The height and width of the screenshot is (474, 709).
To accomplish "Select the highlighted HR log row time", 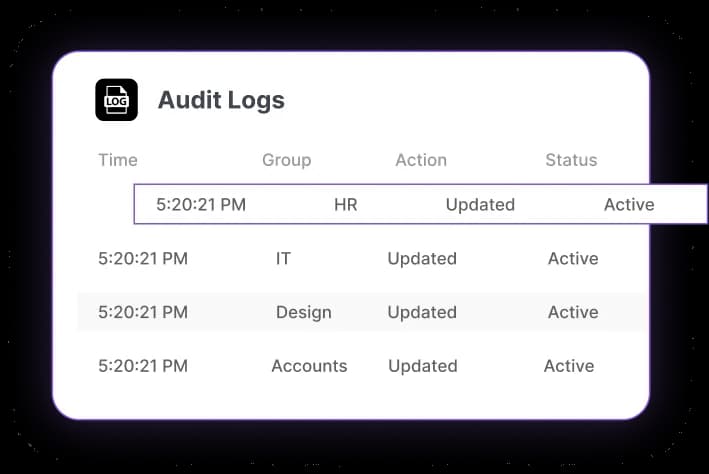I will coord(201,205).
